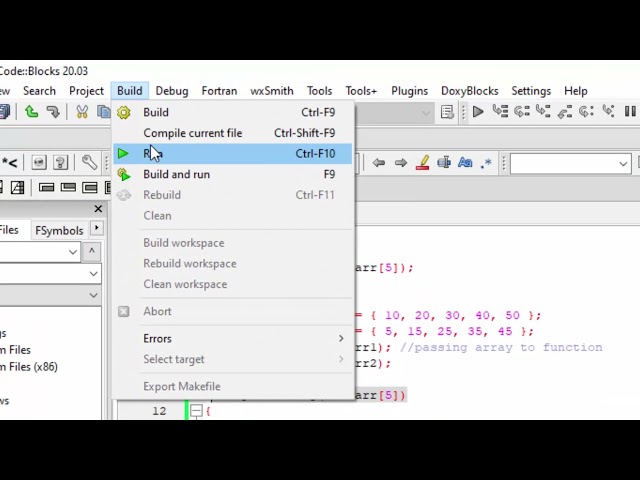The image size is (640, 480).
Task: Click the question mark document icon
Action: click(60, 162)
